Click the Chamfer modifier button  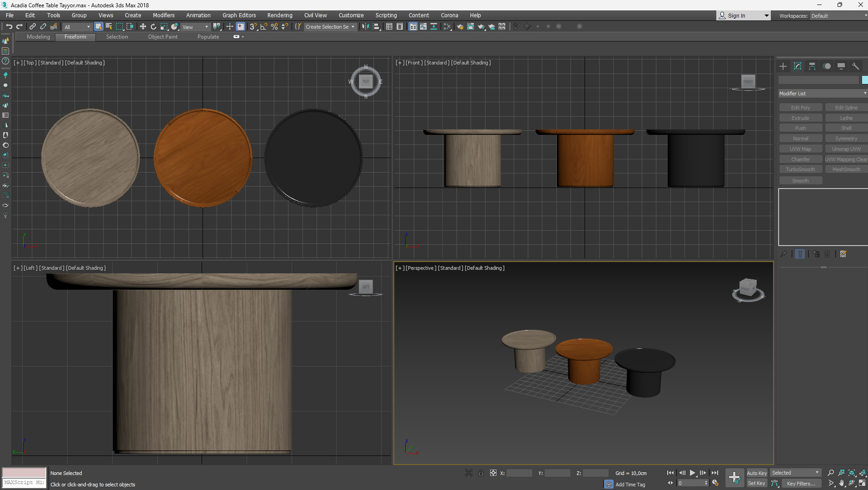tap(800, 159)
